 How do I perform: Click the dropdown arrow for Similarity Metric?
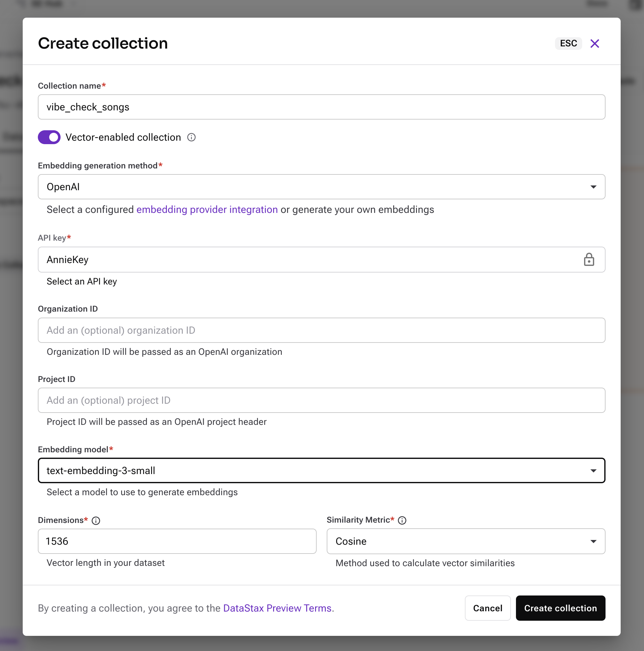tap(594, 541)
